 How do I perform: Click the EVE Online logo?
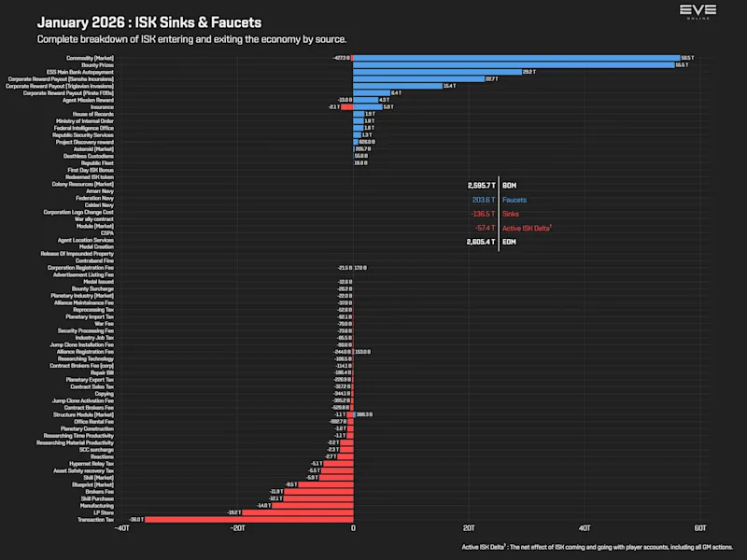(698, 12)
